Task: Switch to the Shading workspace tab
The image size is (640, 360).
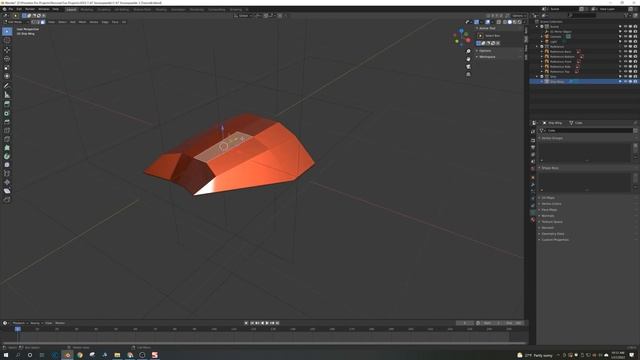Action: coord(161,9)
